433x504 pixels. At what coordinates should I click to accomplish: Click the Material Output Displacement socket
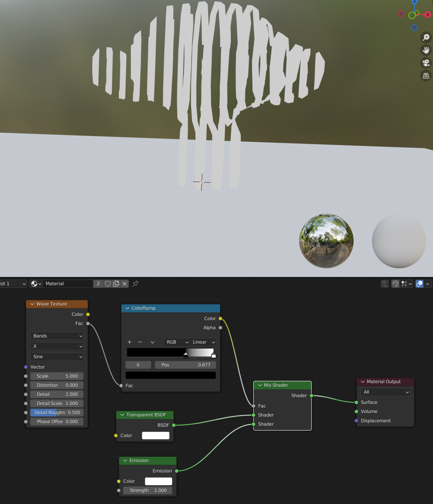pyautogui.click(x=356, y=421)
